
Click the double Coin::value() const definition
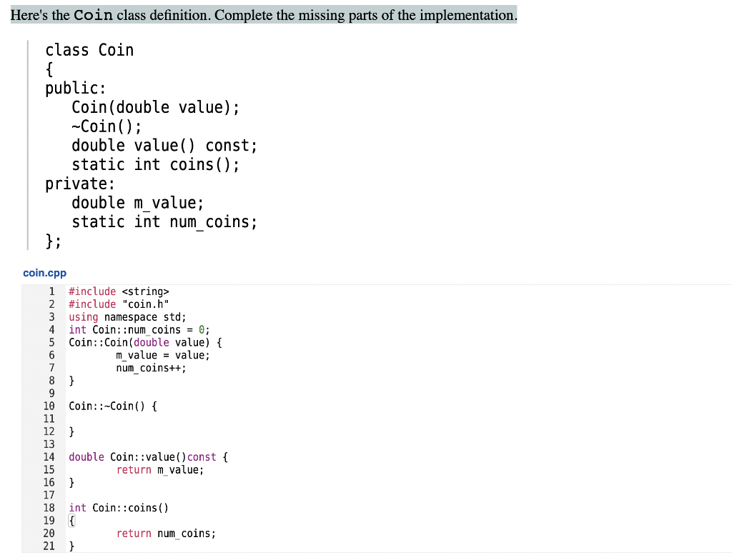click(146, 457)
